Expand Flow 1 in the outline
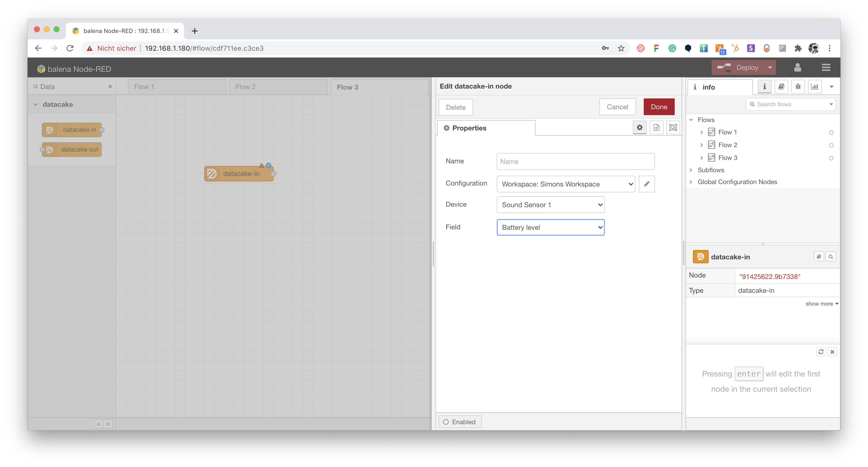 coord(701,132)
